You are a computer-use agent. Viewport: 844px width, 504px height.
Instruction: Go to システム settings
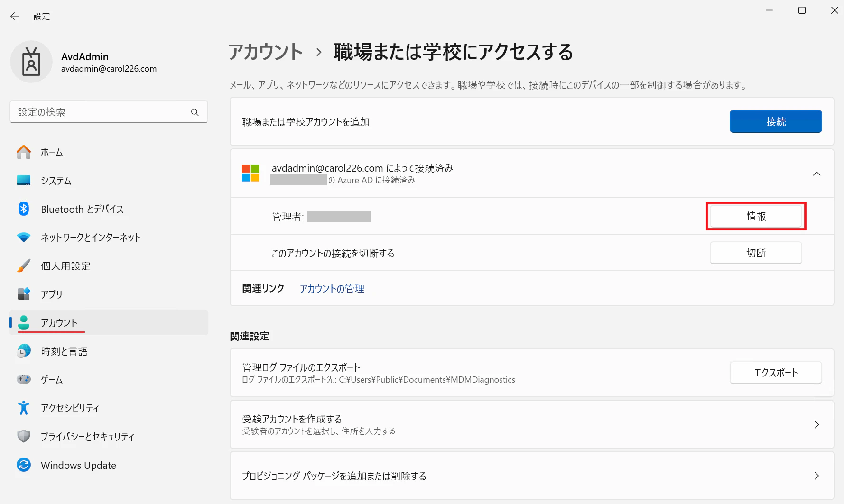[x=109, y=181]
